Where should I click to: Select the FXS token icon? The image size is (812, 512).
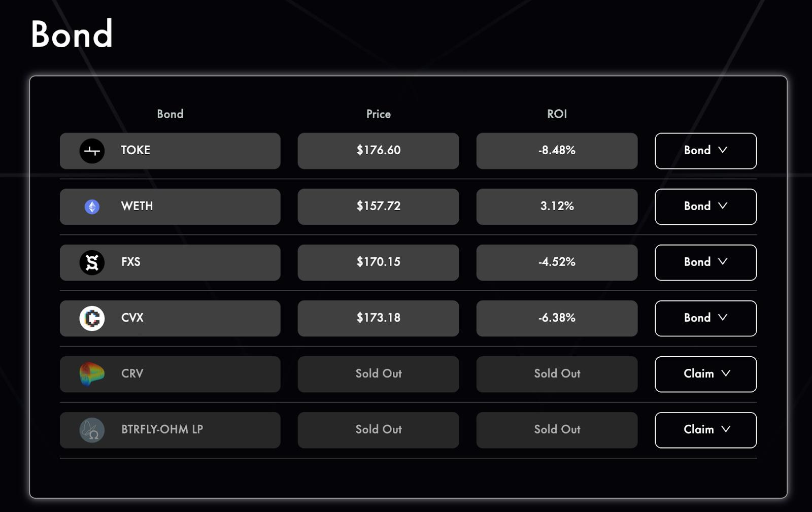pos(92,262)
